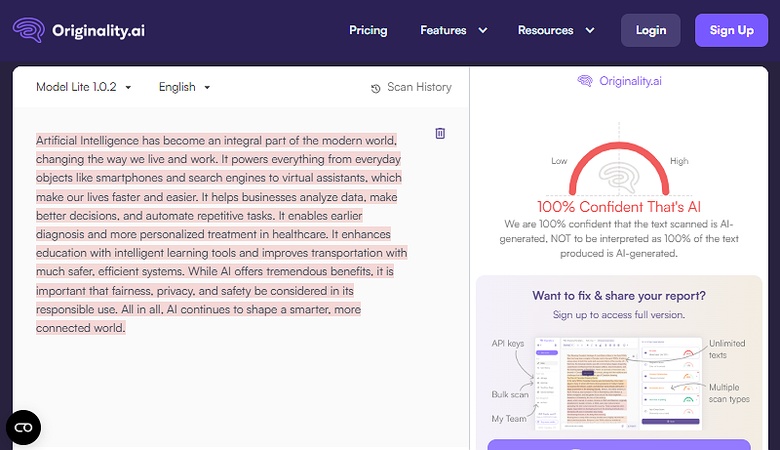Go to the Pricing page

[368, 30]
